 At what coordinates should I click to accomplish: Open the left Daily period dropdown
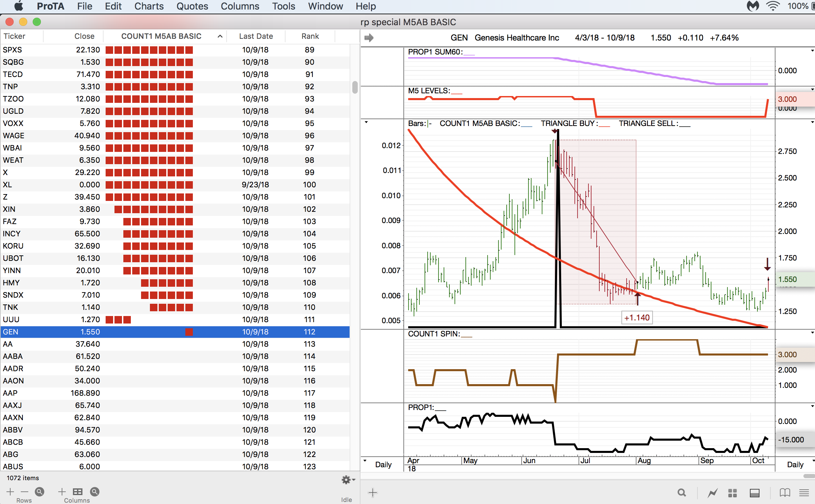[x=383, y=464]
